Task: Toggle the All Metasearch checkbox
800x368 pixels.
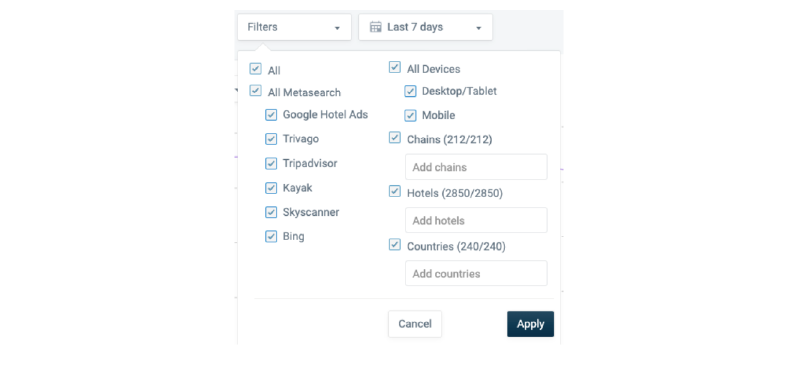Action: tap(256, 91)
